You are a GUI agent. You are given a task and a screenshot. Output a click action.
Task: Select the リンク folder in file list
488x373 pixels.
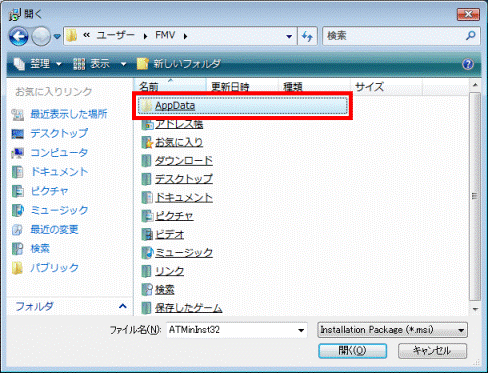(x=169, y=271)
